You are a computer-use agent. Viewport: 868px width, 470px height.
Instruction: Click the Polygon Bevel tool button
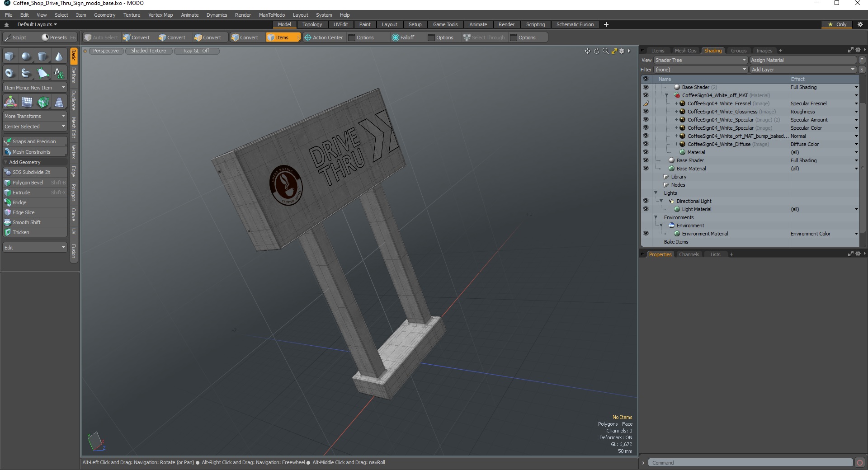35,183
